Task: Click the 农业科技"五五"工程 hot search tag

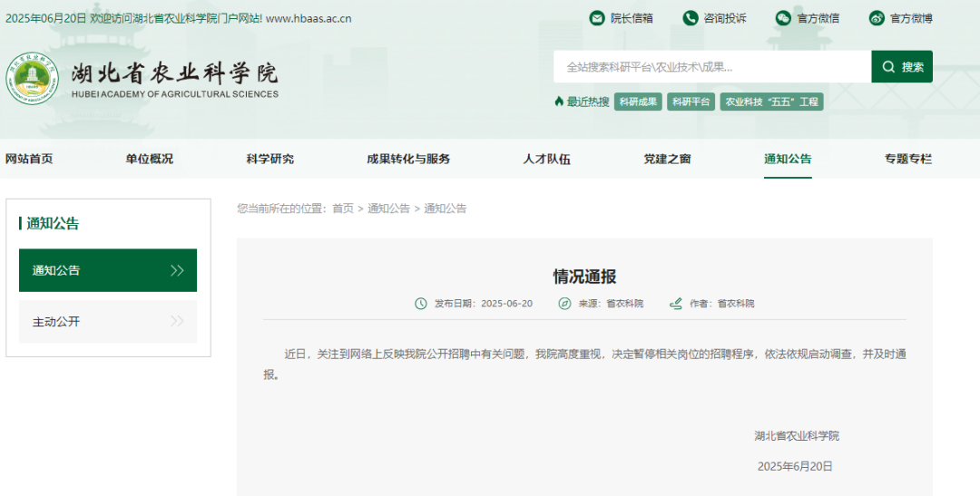Action: click(771, 102)
